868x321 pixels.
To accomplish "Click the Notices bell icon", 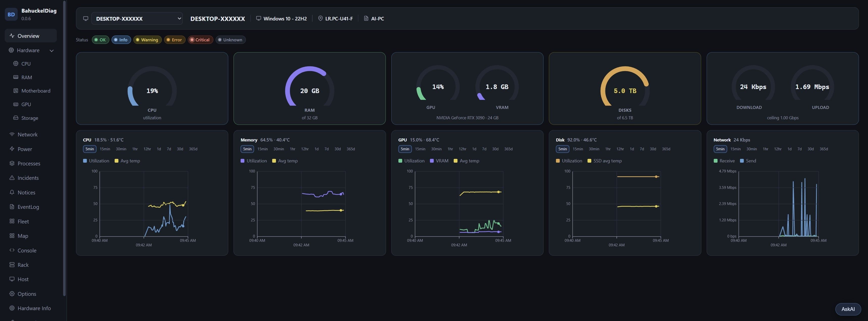I will [x=12, y=192].
